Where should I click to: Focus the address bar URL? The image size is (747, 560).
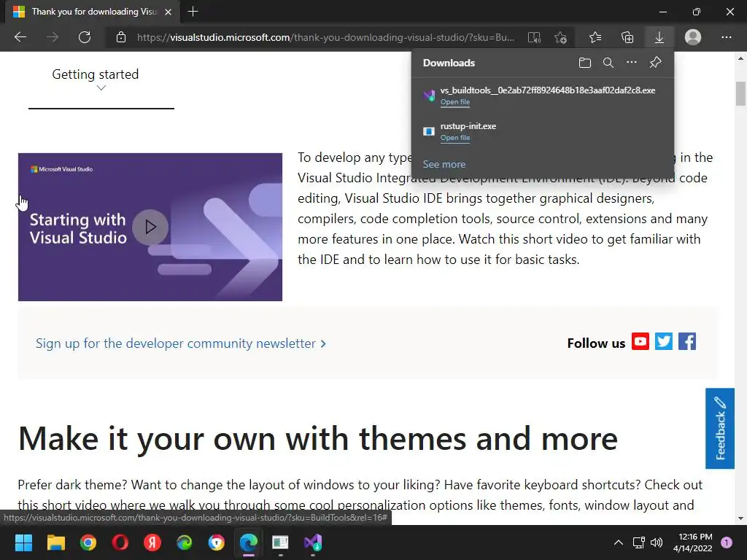click(x=325, y=37)
